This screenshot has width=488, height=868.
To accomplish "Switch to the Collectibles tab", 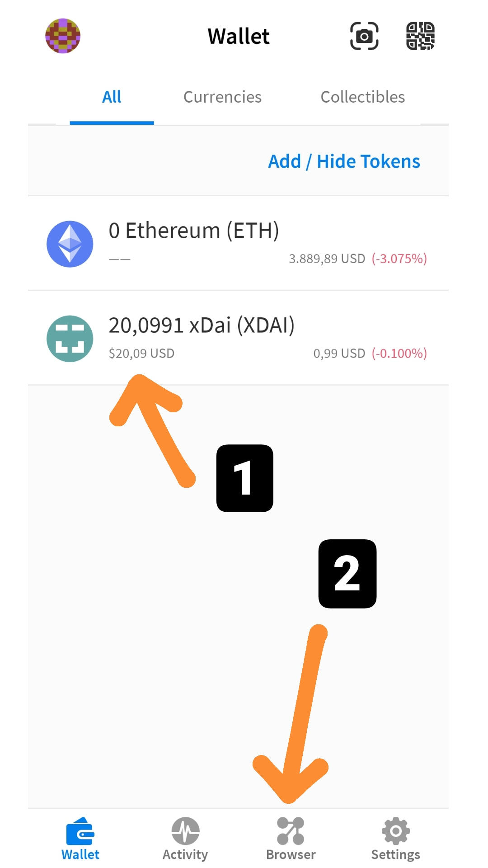I will 362,97.
